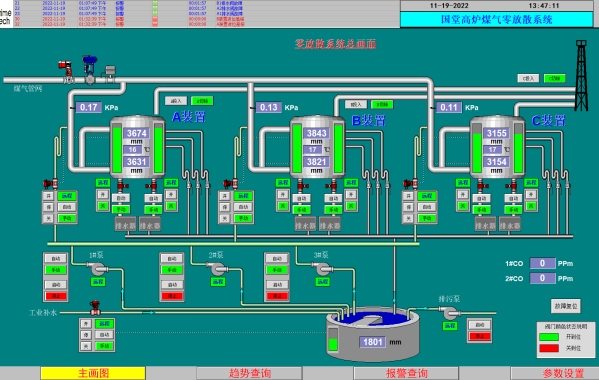Click left 排水器 box under A装置
The height and width of the screenshot is (380, 599).
[126, 225]
